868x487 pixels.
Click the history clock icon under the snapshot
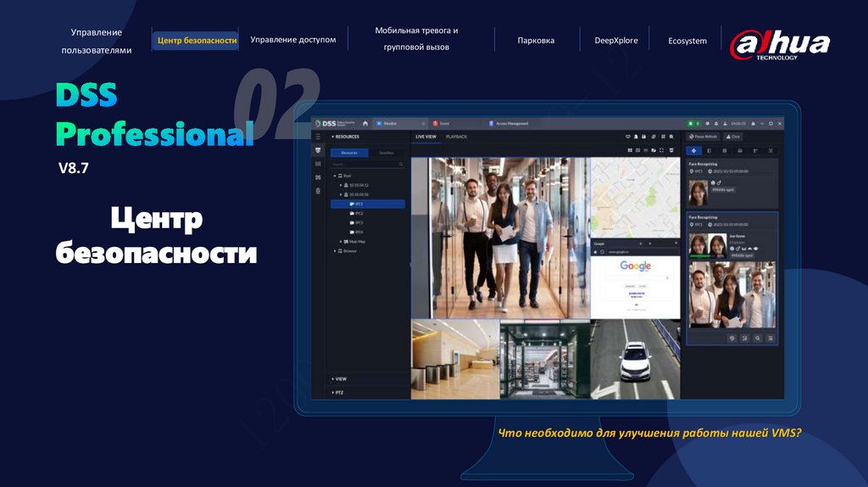pos(732,338)
